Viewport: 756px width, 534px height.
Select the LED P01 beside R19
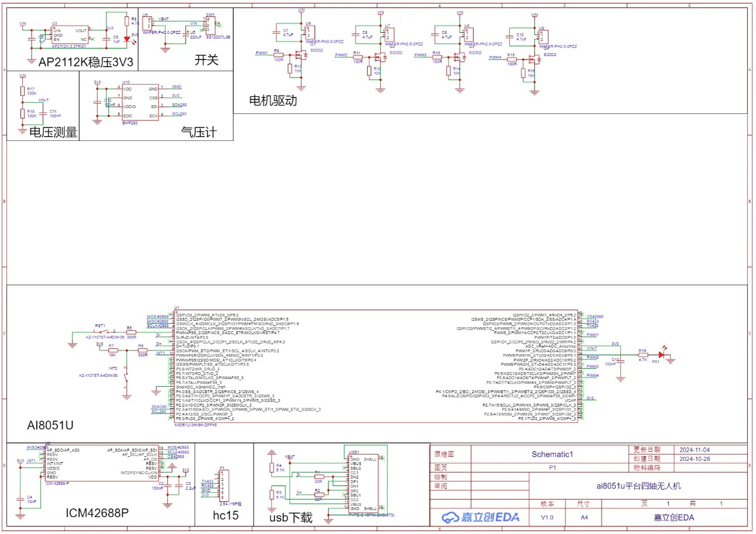tap(662, 354)
